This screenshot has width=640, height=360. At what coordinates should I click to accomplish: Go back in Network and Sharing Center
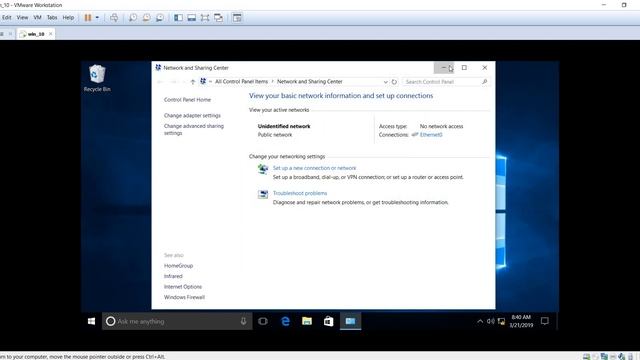point(160,82)
